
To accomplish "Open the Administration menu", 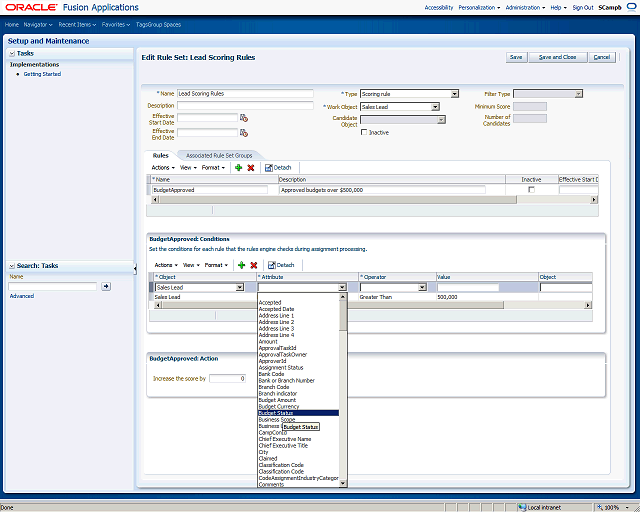I will pos(525,7).
